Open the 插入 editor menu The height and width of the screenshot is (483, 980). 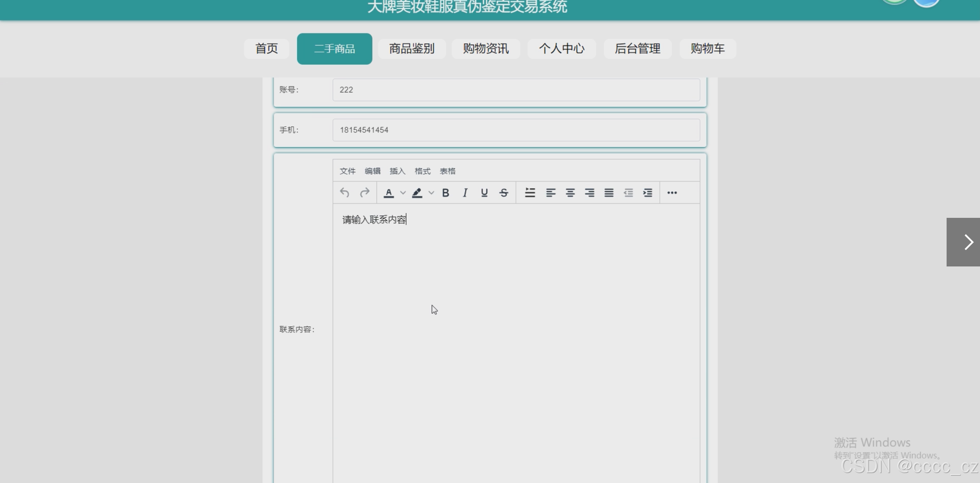(x=397, y=171)
